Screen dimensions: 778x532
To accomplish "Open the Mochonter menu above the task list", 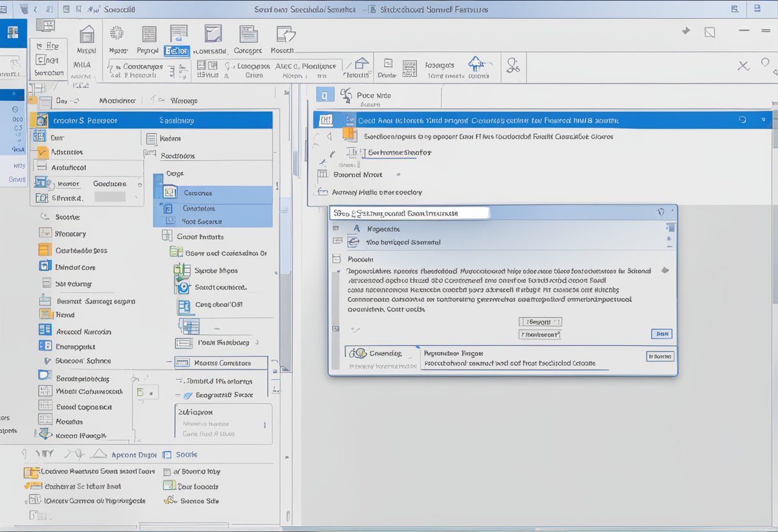I will click(118, 100).
